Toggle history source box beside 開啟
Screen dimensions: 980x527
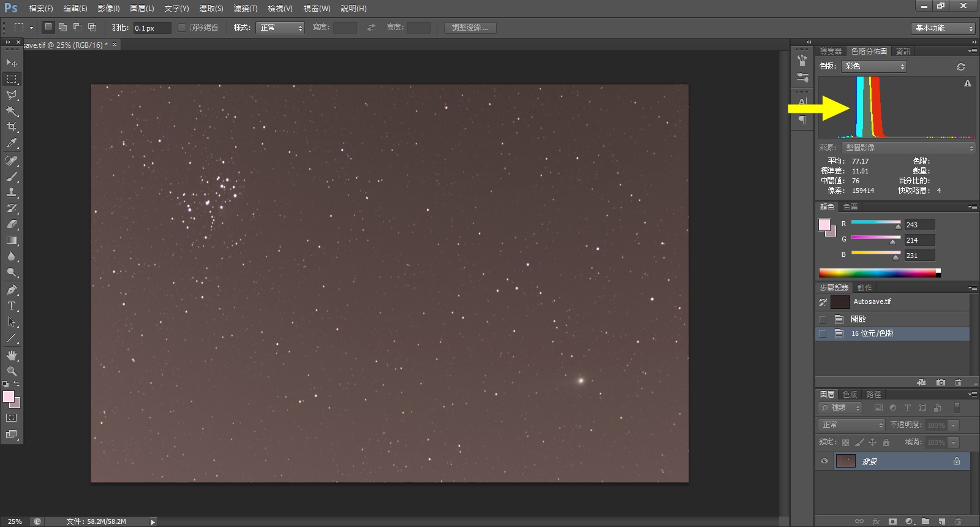point(823,319)
